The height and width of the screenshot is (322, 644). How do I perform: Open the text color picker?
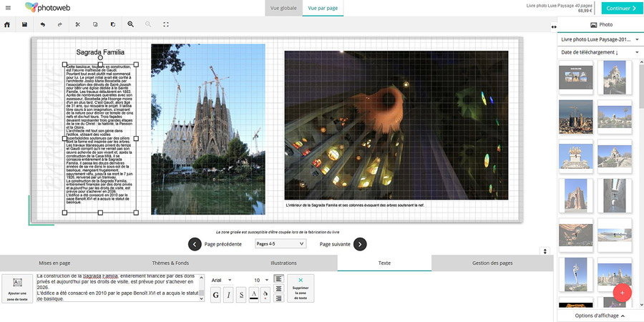pyautogui.click(x=254, y=295)
